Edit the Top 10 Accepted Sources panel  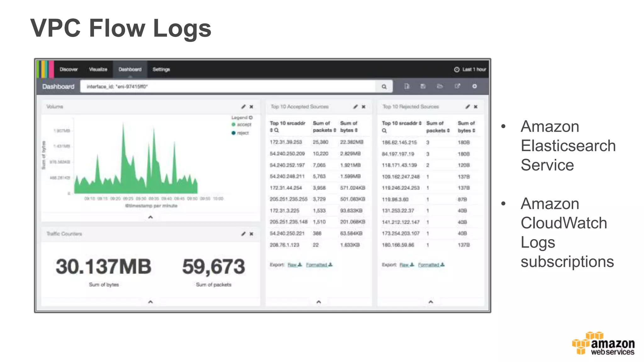point(355,107)
